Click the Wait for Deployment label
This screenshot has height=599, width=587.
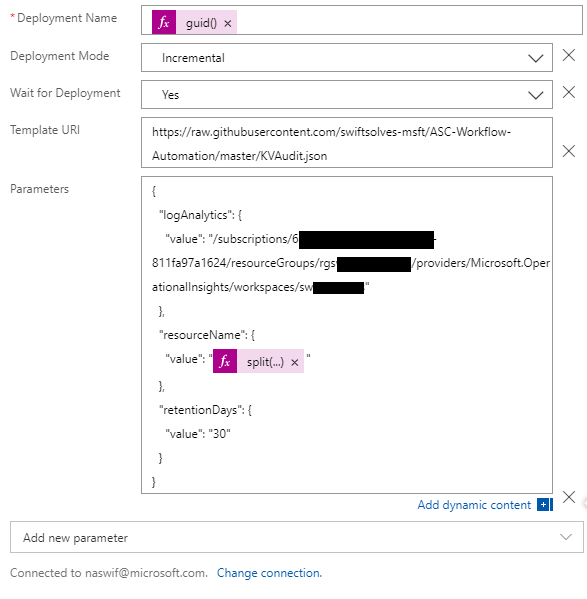[65, 93]
